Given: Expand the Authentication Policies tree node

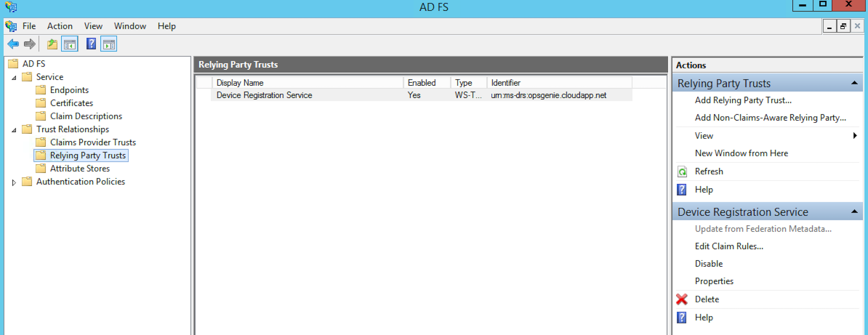Looking at the screenshot, I should 14,182.
